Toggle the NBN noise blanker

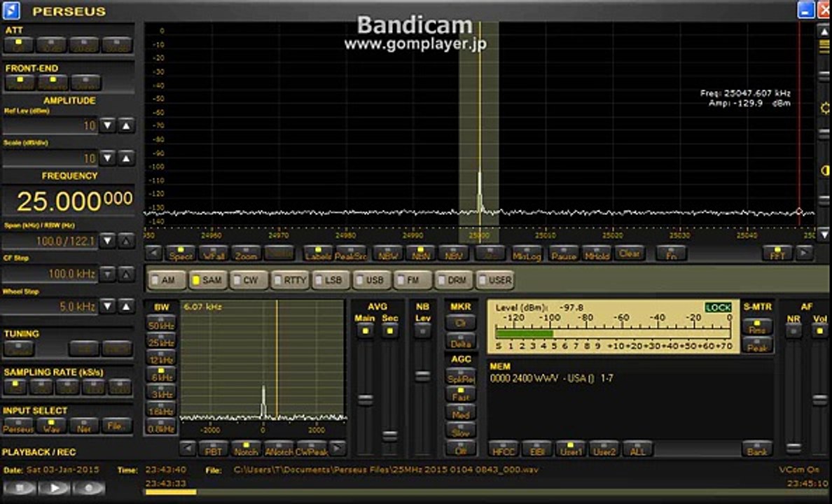tap(421, 253)
